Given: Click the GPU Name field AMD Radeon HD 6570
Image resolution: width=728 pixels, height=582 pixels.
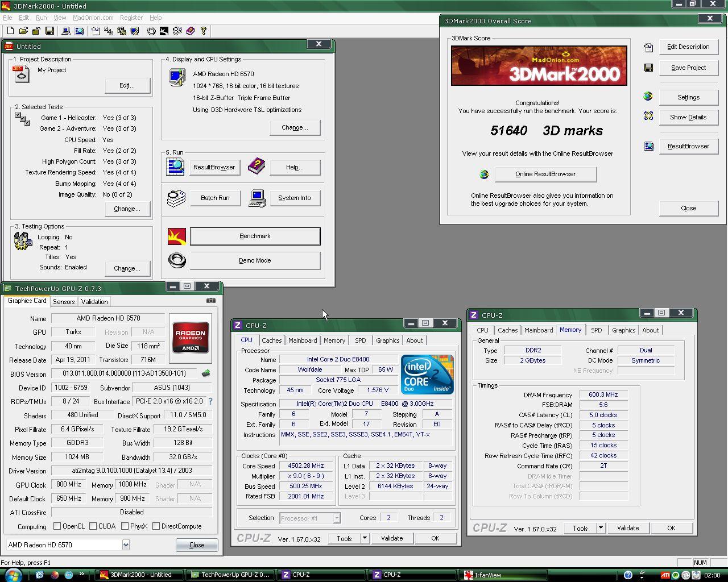Looking at the screenshot, I should 108,318.
